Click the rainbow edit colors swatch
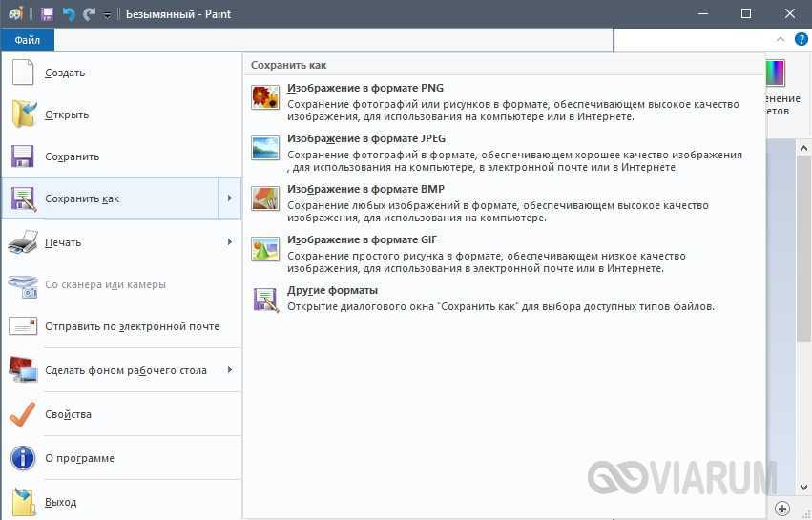This screenshot has height=520, width=812. 777,73
